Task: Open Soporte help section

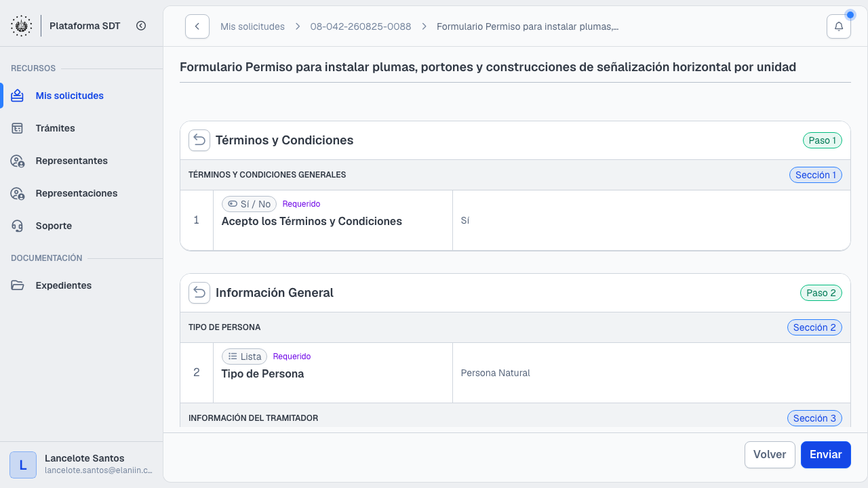Action: [81, 226]
